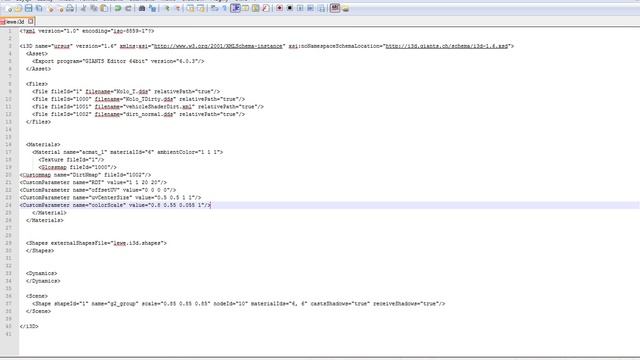The width and height of the screenshot is (640, 360).
Task: Click the Export program GIANTS Editor line
Action: coord(118,61)
